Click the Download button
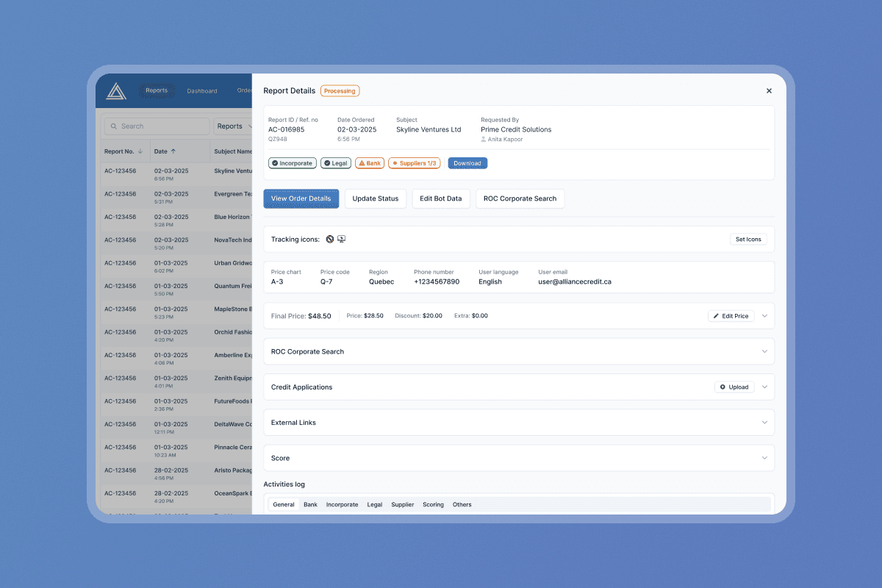The width and height of the screenshot is (882, 588). tap(467, 163)
